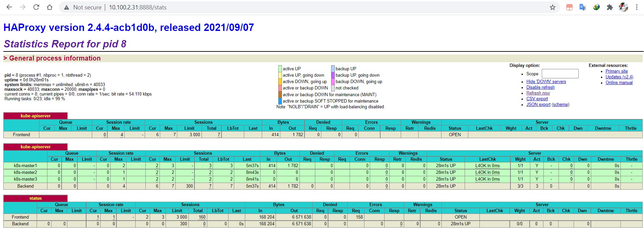
Task: Focus the Scope filter input box
Action: [x=560, y=74]
